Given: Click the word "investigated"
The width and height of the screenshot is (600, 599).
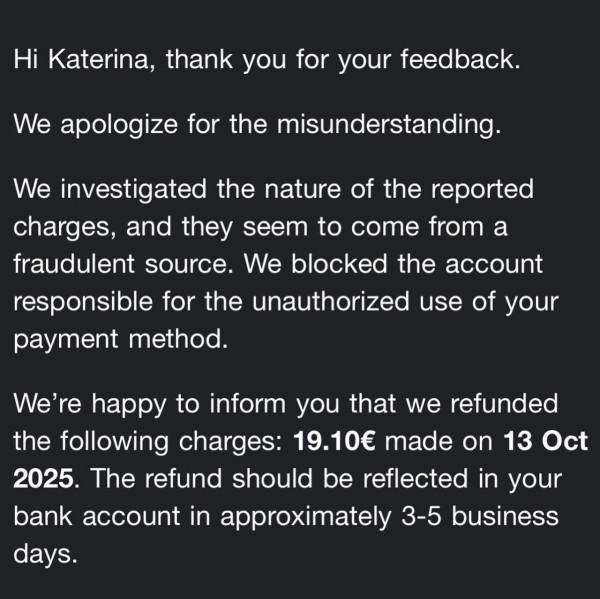Looking at the screenshot, I should click(144, 188).
